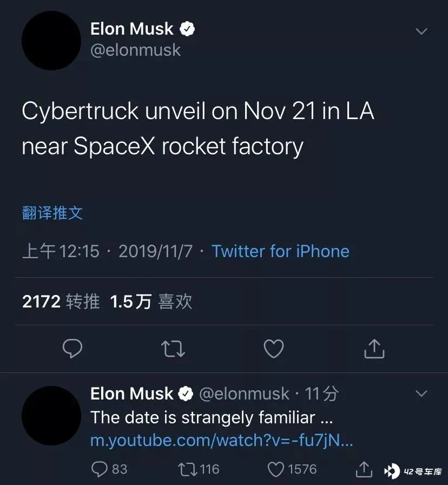Open the main tweet's profile avatar
The width and height of the screenshot is (448, 485).
point(51,41)
